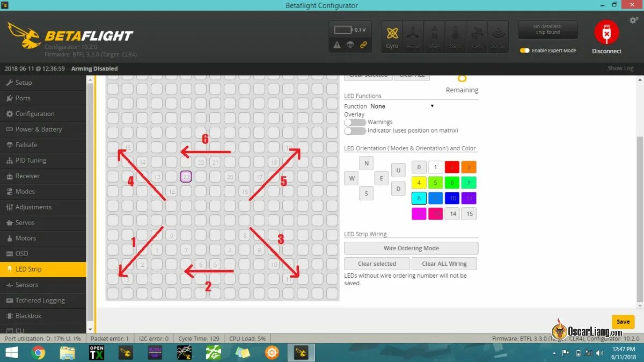Go to the Modes tab
Screen dimensions: 644x362
pyautogui.click(x=43, y=192)
